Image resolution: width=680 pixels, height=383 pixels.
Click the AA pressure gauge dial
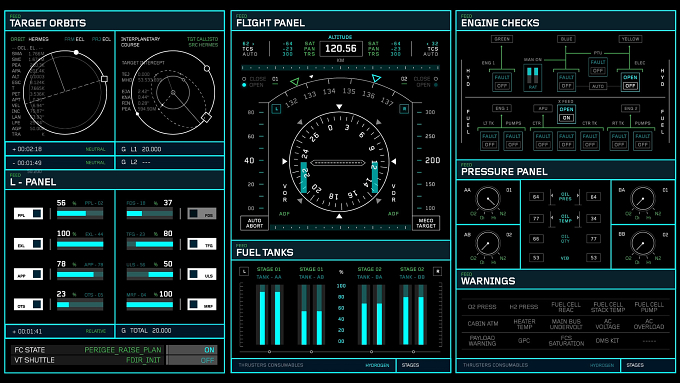point(488,200)
